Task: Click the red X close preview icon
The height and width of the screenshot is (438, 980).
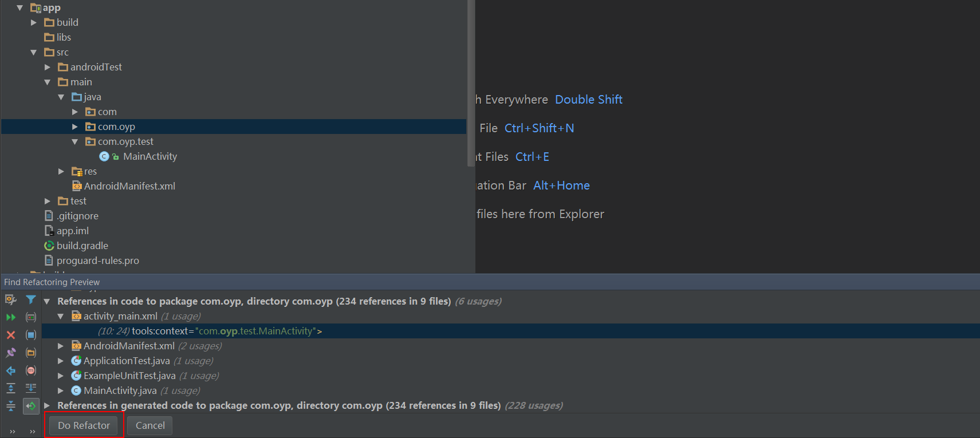Action: (10, 335)
